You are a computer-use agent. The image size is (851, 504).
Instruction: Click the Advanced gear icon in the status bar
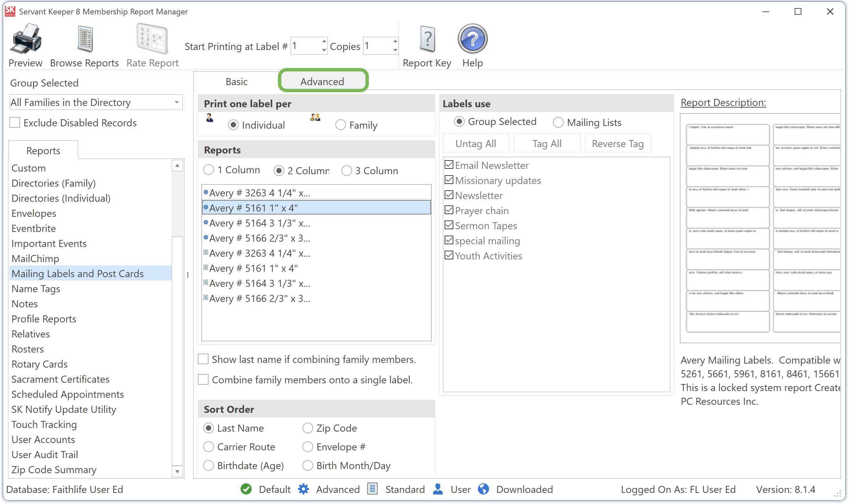[304, 490]
